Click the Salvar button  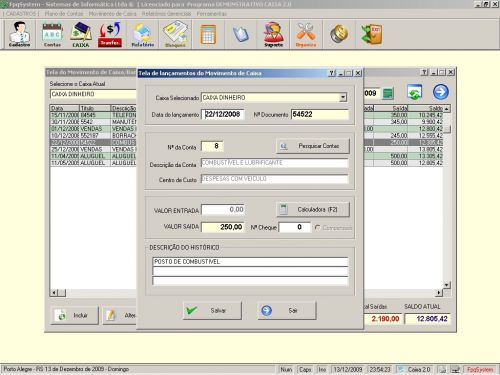[x=212, y=311]
